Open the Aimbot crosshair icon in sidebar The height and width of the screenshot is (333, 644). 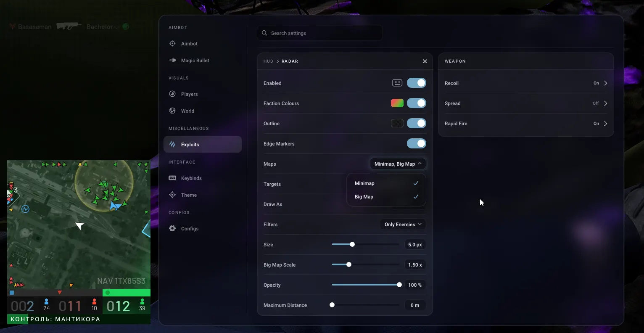pos(172,43)
